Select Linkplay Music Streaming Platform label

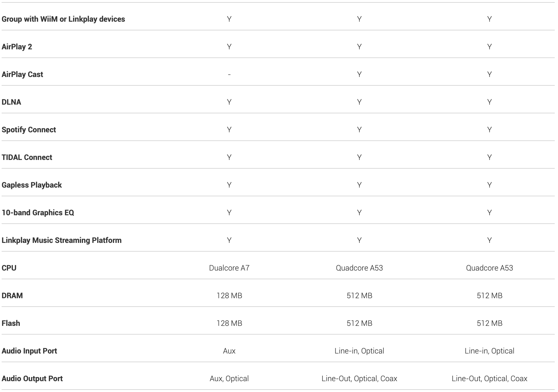tap(62, 240)
